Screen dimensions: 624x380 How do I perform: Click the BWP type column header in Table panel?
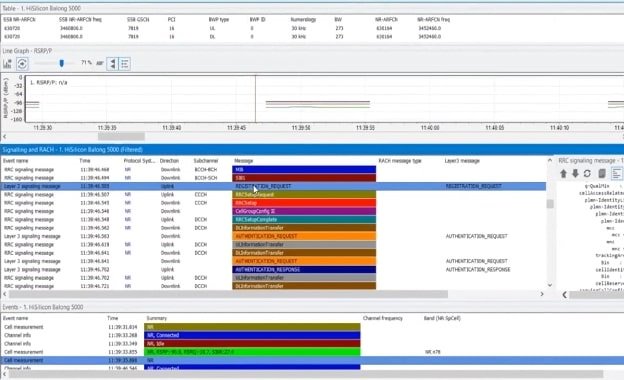[x=219, y=19]
